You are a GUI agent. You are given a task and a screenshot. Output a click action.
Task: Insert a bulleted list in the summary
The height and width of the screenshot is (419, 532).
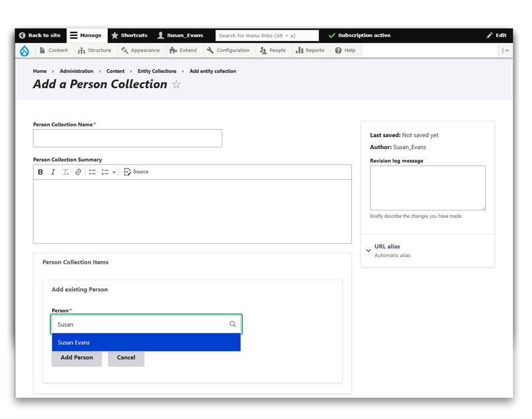click(x=92, y=172)
